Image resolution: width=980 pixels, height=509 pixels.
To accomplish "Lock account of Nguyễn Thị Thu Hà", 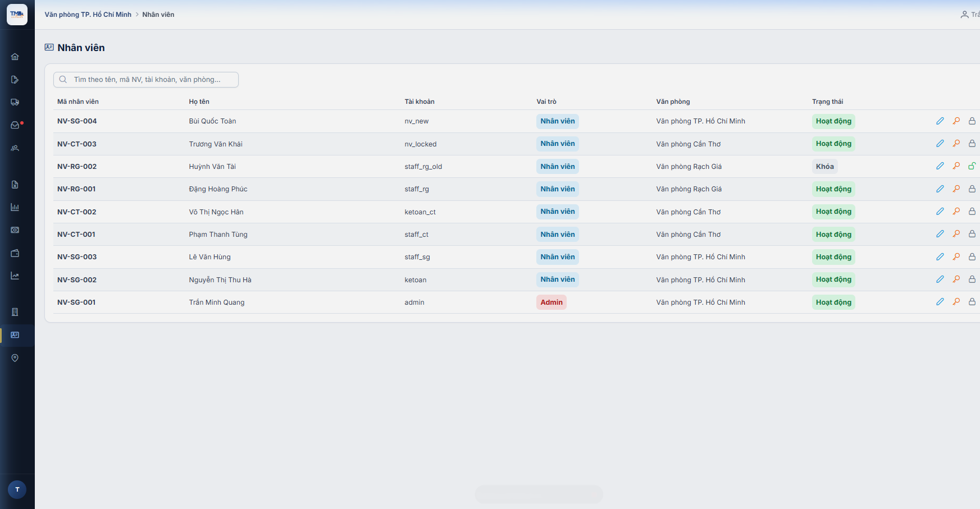I will [x=972, y=279].
